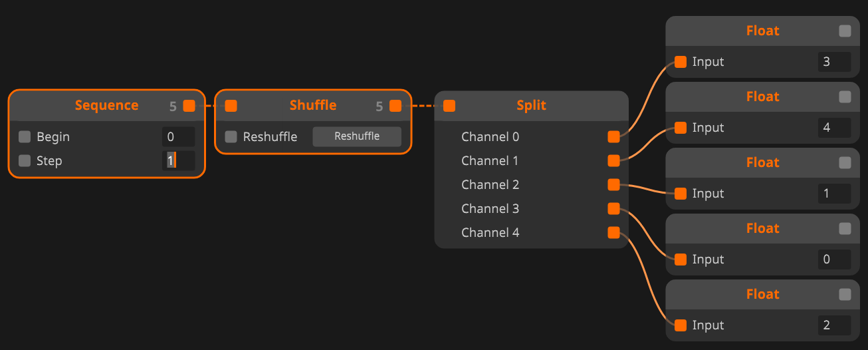
Task: Click the Channel 0 output port
Action: 613,136
